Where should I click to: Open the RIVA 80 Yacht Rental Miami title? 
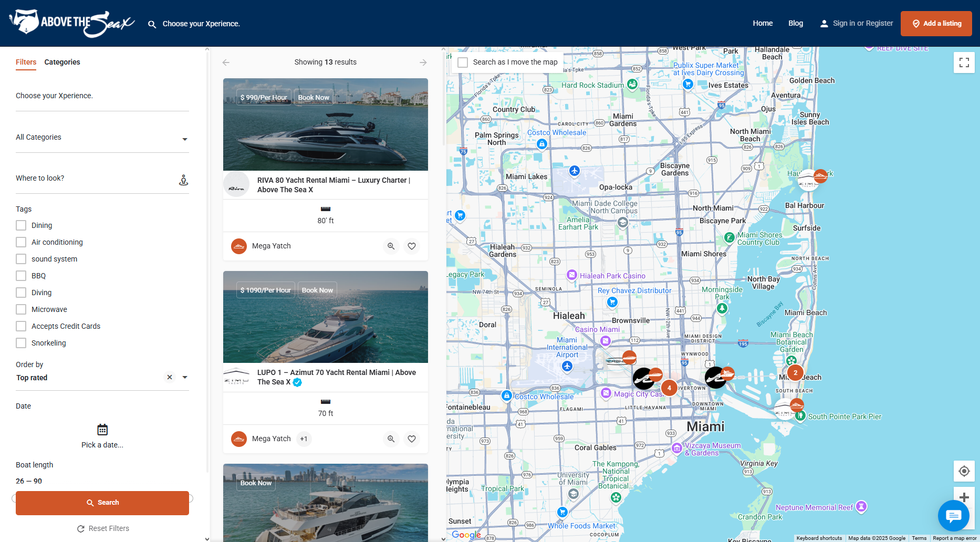[x=334, y=185]
